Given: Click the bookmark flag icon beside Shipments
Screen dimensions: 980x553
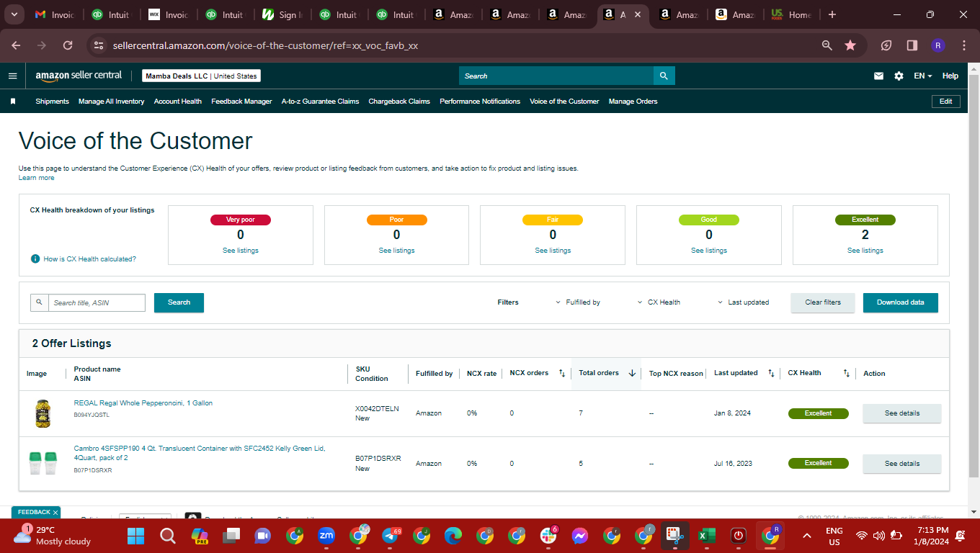Looking at the screenshot, I should [12, 102].
